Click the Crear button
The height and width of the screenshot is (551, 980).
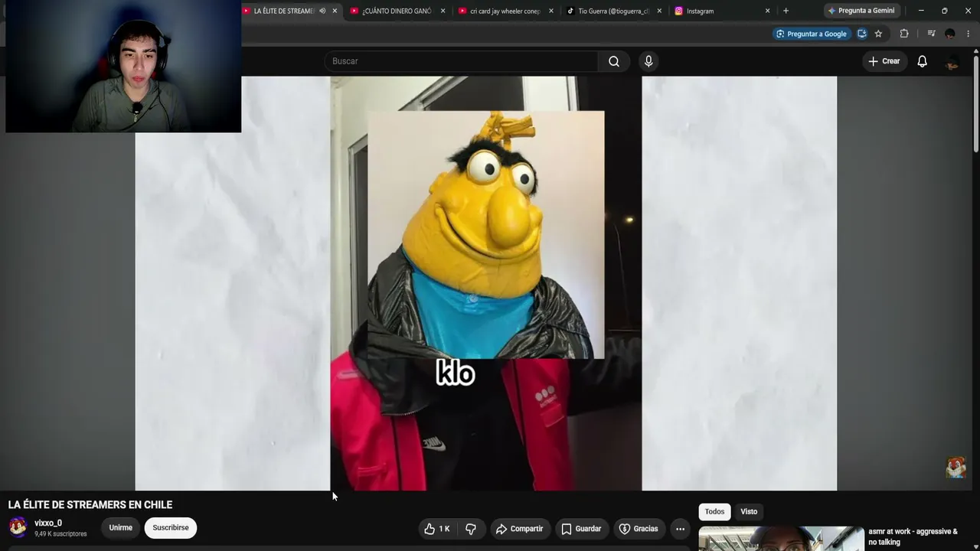[884, 61]
